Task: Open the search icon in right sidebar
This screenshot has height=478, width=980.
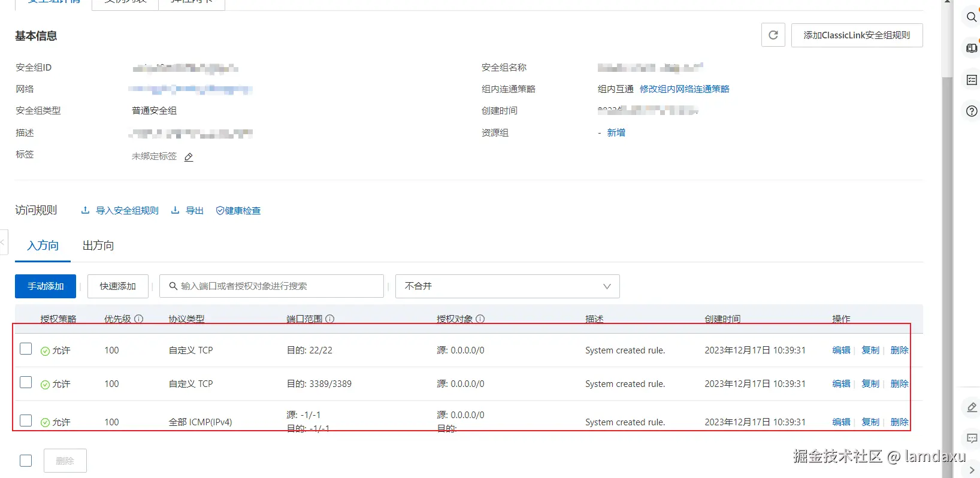Action: pyautogui.click(x=972, y=17)
